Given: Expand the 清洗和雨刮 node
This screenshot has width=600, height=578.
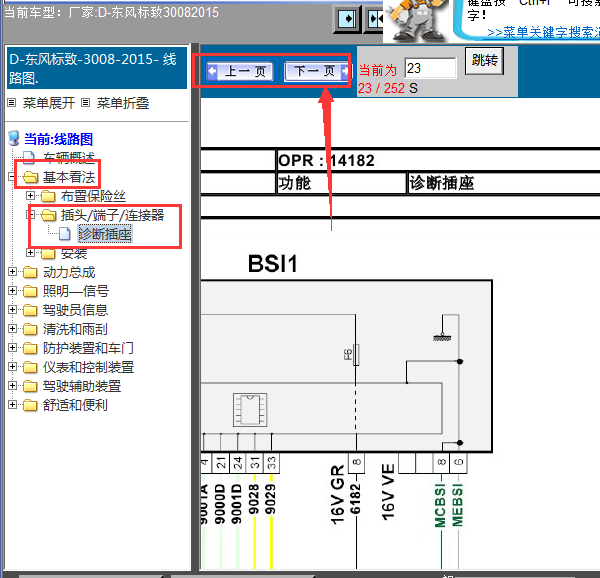Looking at the screenshot, I should pyautogui.click(x=12, y=329).
